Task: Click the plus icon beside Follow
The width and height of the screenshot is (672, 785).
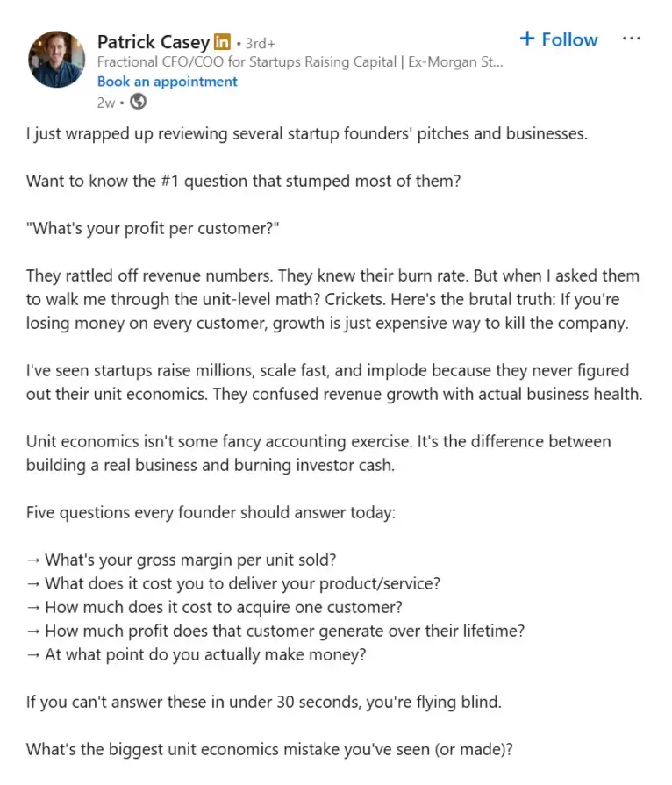Action: pyautogui.click(x=527, y=39)
